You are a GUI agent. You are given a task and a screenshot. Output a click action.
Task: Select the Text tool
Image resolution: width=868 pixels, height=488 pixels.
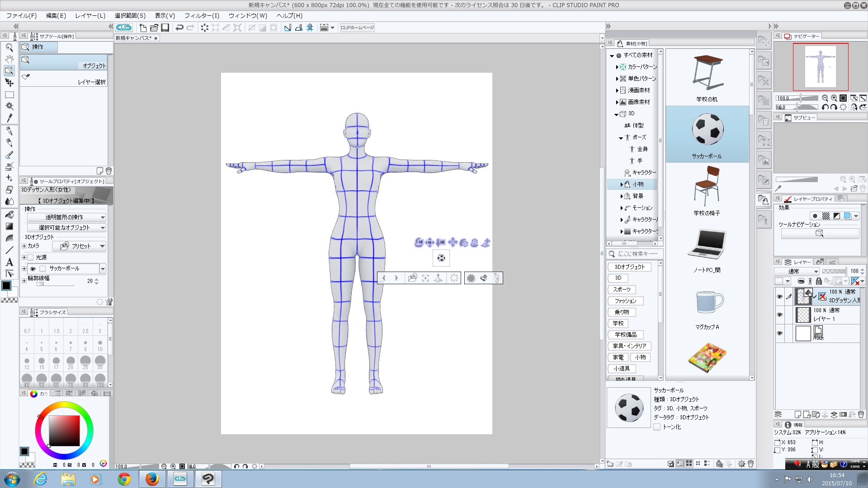click(x=9, y=262)
